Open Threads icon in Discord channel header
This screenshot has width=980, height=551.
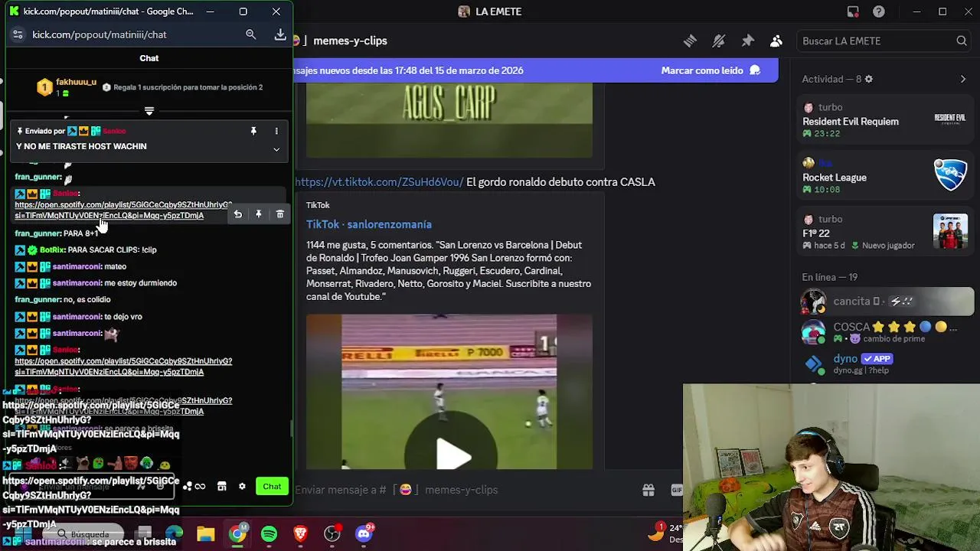[690, 41]
